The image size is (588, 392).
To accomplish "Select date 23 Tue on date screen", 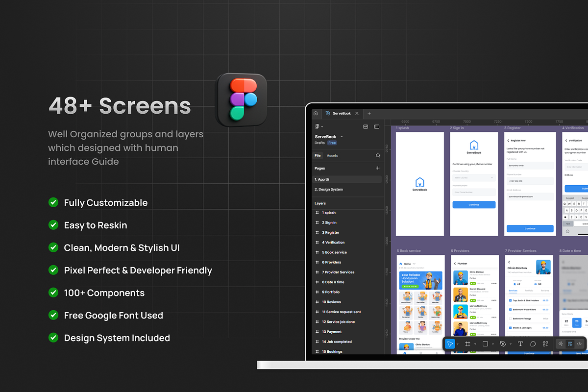I will pos(577,322).
